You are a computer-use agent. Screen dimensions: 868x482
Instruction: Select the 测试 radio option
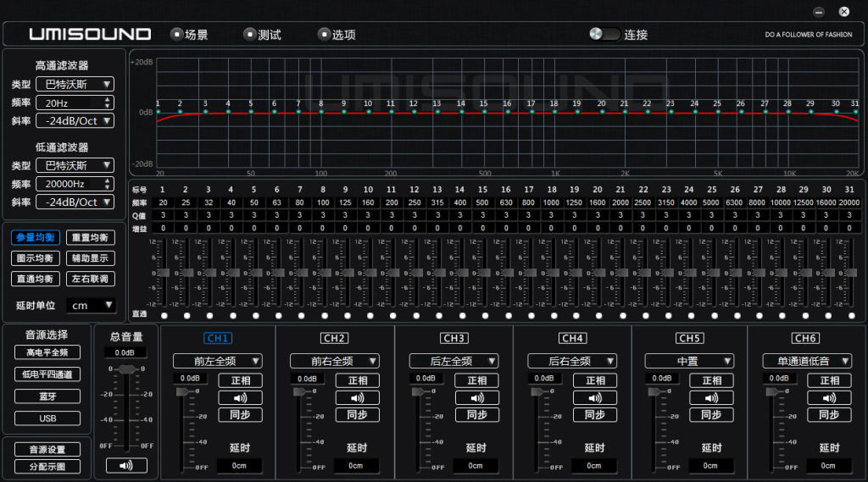pyautogui.click(x=250, y=35)
